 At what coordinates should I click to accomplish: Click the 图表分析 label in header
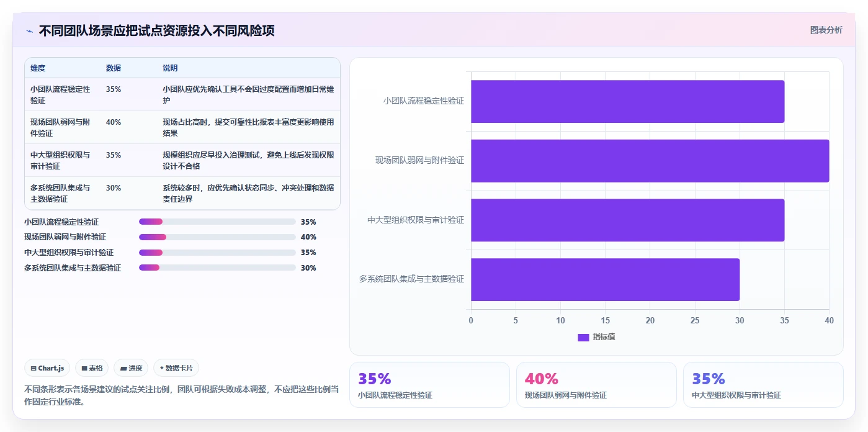click(826, 30)
